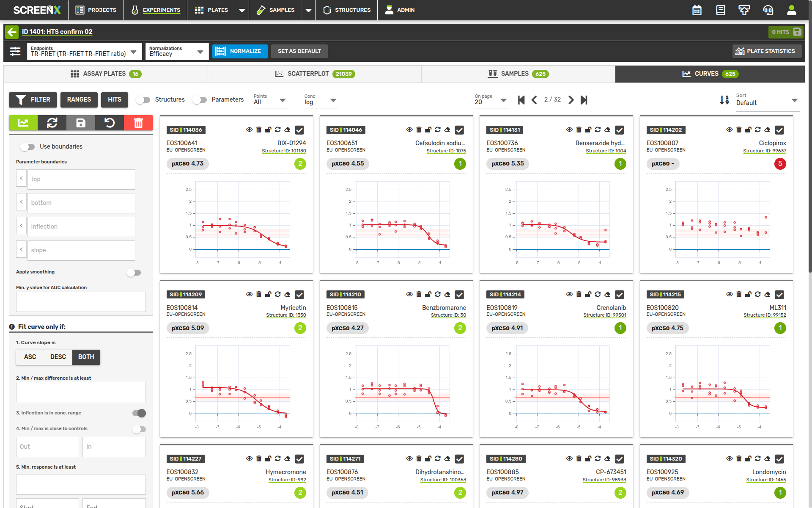Click the settings sliders icon beside Endpoints
812x508 pixels.
tap(15, 51)
